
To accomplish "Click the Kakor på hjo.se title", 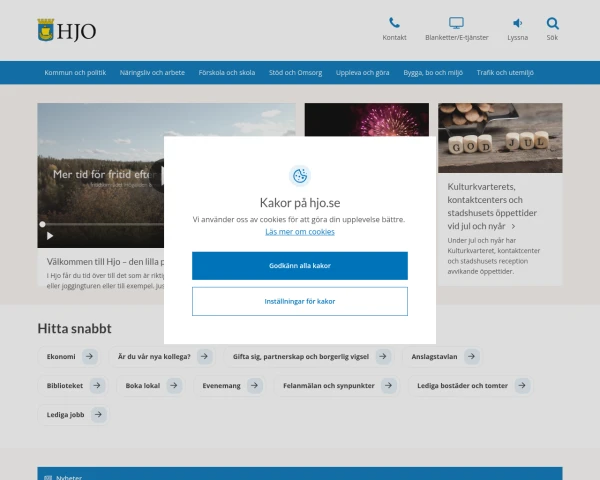I will [x=300, y=202].
